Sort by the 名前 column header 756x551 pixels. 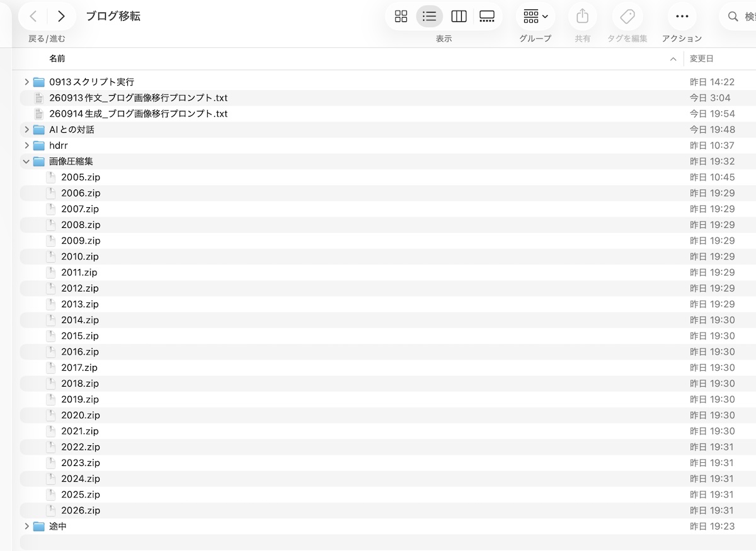(57, 59)
